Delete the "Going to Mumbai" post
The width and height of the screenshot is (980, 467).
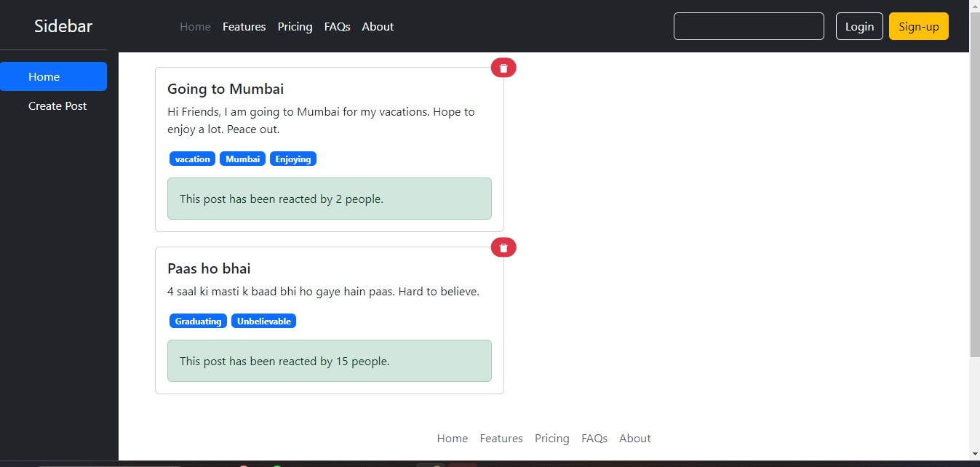pos(503,68)
